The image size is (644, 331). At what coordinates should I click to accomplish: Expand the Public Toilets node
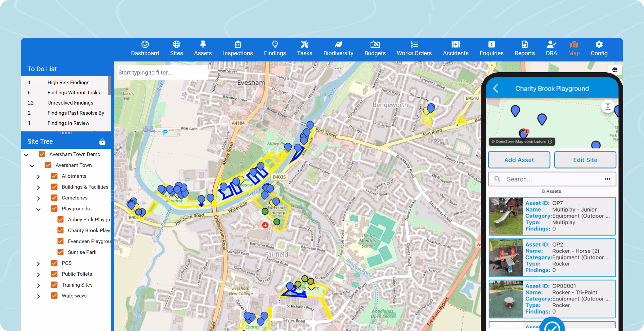[x=38, y=275]
